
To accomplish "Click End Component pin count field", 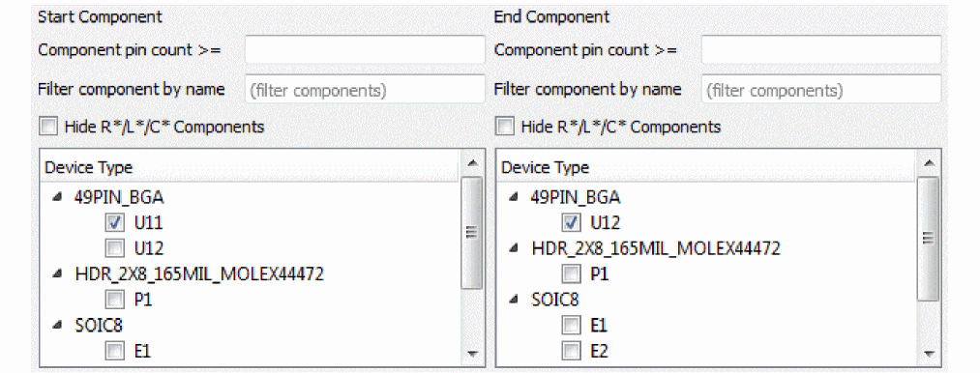I will pos(820,49).
